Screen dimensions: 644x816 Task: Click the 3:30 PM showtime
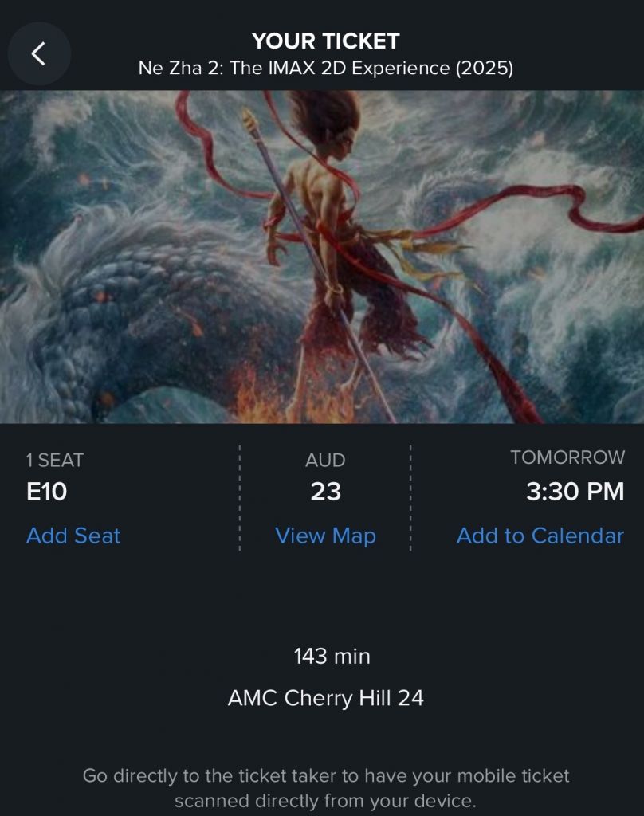[575, 491]
